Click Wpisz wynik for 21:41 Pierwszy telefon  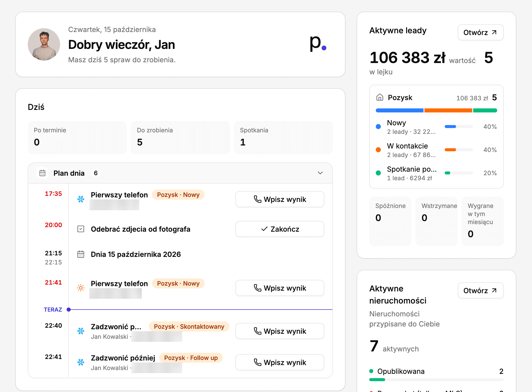coord(280,288)
